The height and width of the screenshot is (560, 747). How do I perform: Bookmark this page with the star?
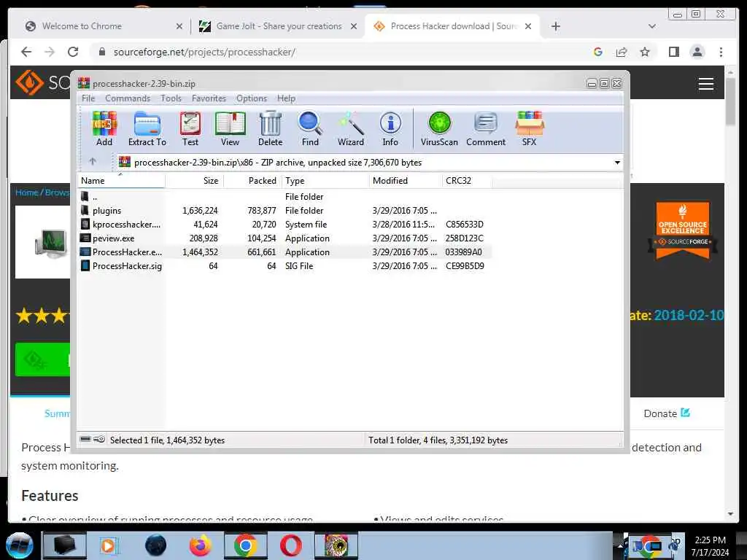(645, 52)
